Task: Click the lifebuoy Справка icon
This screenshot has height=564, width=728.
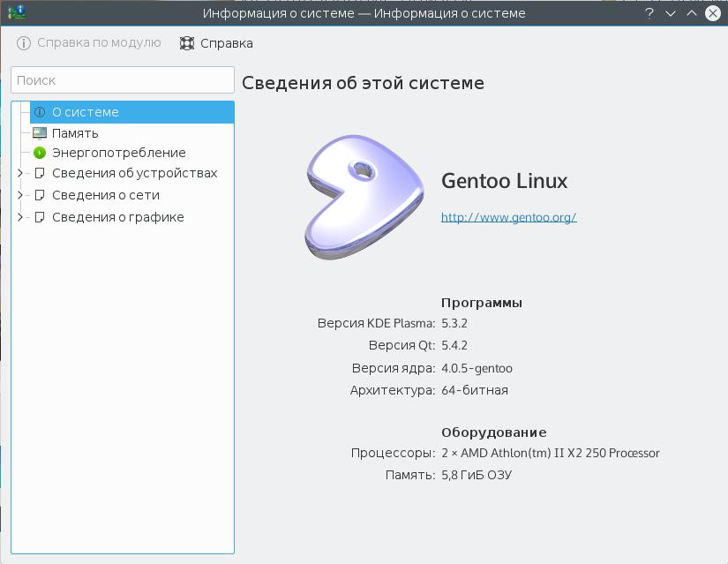Action: pyautogui.click(x=186, y=43)
